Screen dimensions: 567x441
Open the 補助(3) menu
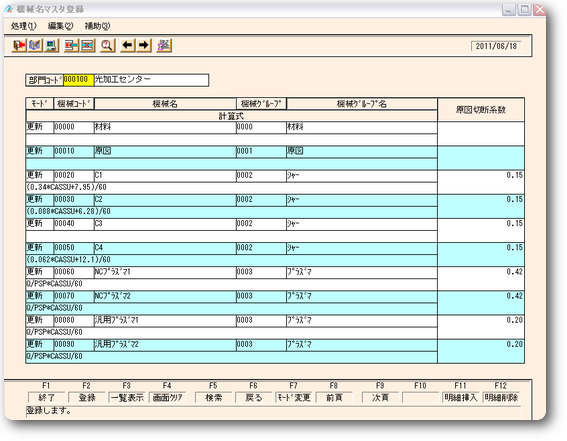pos(97,26)
